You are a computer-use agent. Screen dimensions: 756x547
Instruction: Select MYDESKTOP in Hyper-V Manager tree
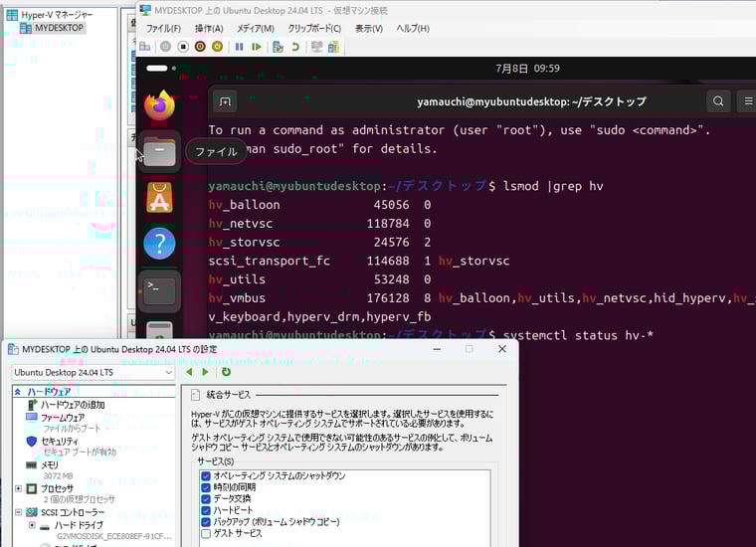(59, 28)
